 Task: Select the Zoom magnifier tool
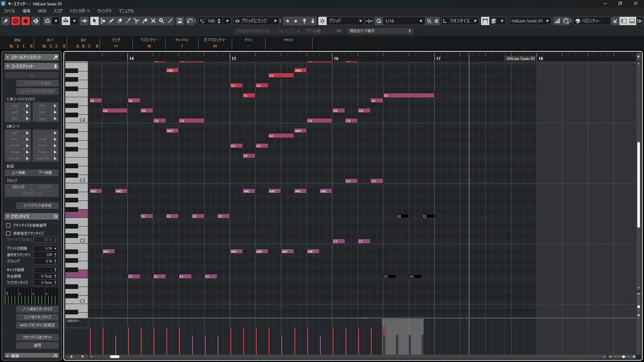click(162, 21)
